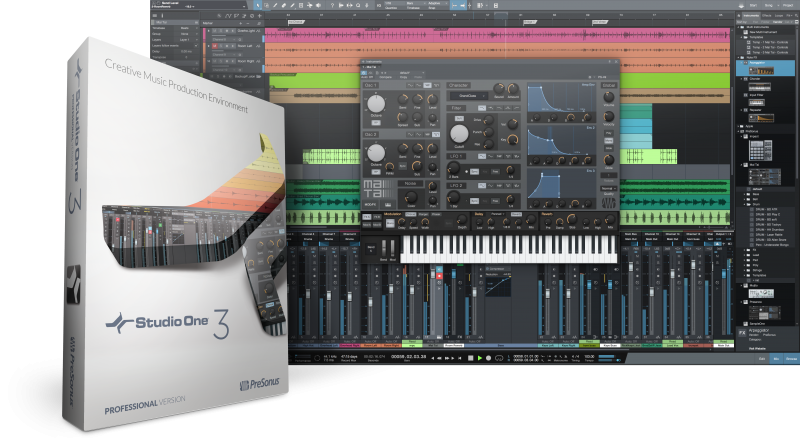Select last waveform for Osc 2
This screenshot has height=445, width=800.
point(436,135)
